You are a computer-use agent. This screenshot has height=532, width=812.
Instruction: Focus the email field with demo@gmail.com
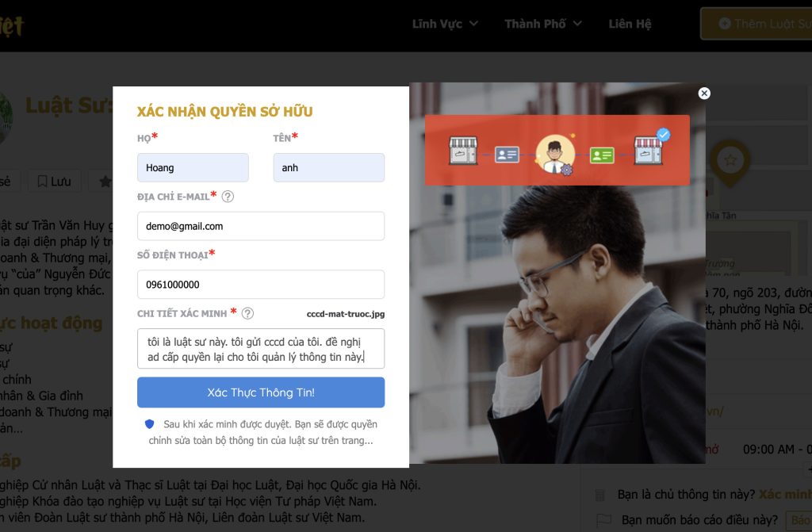click(260, 226)
